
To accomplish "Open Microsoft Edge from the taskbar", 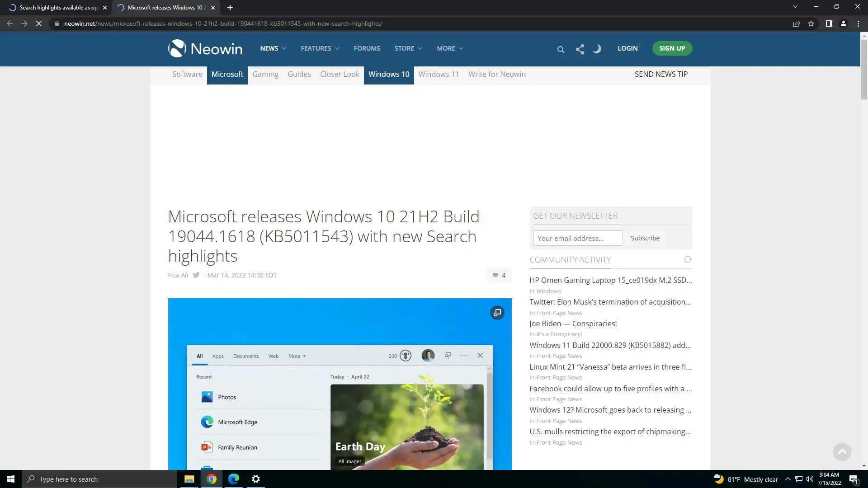I will click(x=234, y=479).
